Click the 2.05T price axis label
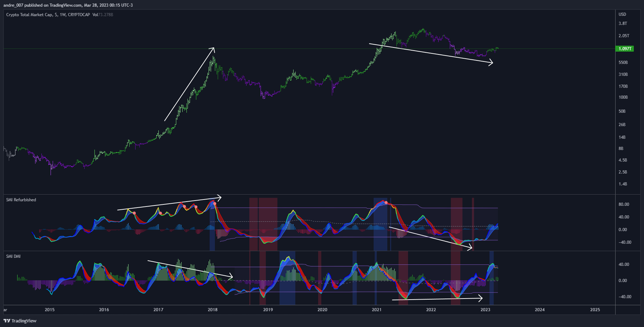The image size is (644, 327). [624, 36]
